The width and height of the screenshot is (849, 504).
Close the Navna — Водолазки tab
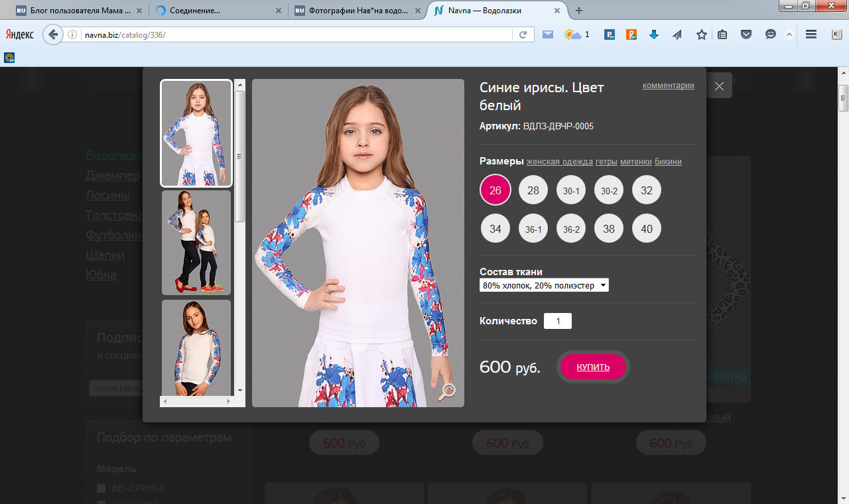pos(557,11)
